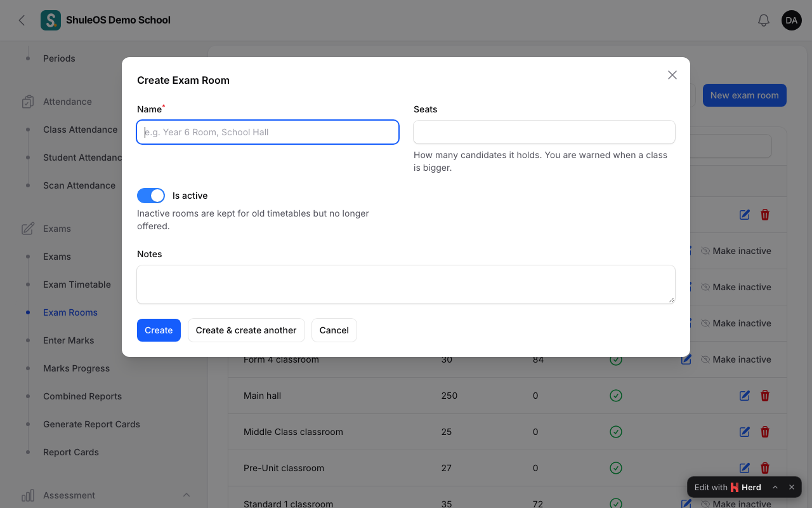Click the Attendance section heading
812x508 pixels.
[x=67, y=102]
